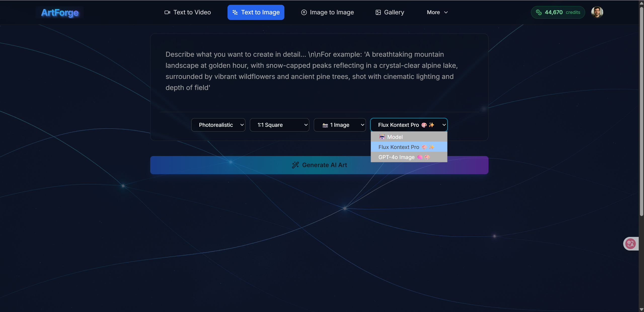Click the translate floating icon
The height and width of the screenshot is (312, 644).
pos(630,244)
